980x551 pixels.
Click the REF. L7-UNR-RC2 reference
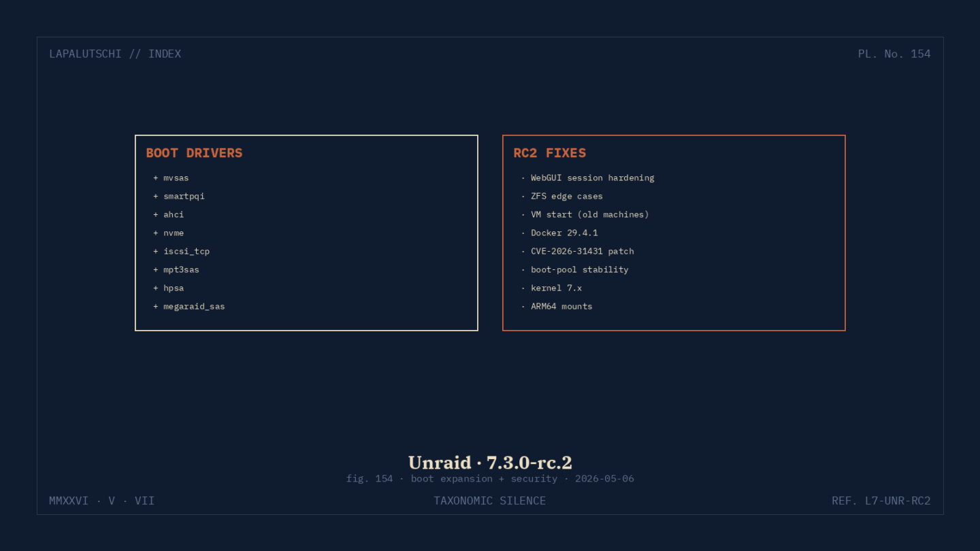pos(881,501)
